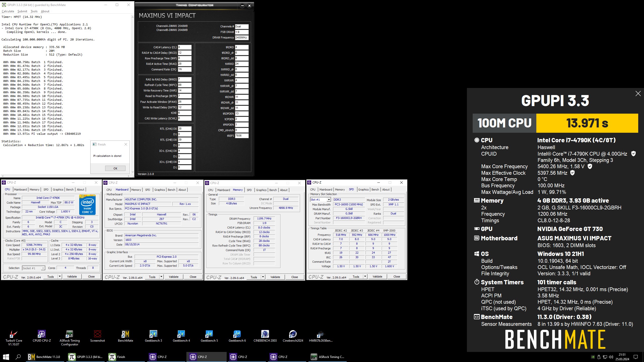Select the HWBOTx265Ben desktop icon
The width and height of the screenshot is (644, 362).
click(321, 336)
